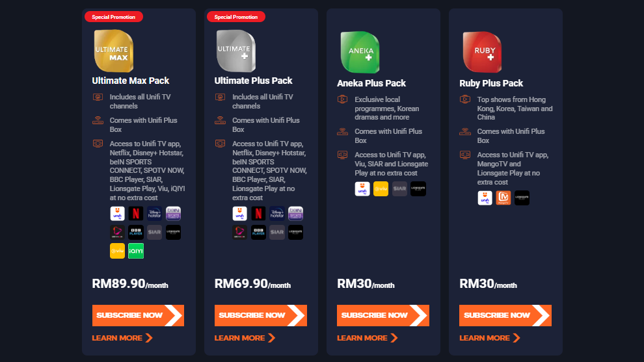The height and width of the screenshot is (362, 644).
Task: Subscribe now to Aneka Plus Pack
Action: [382, 315]
